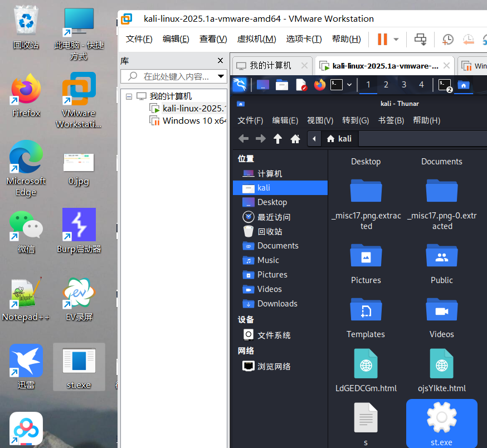Open VMware Workstation desktop shortcut
This screenshot has width=487, height=448.
point(79,100)
